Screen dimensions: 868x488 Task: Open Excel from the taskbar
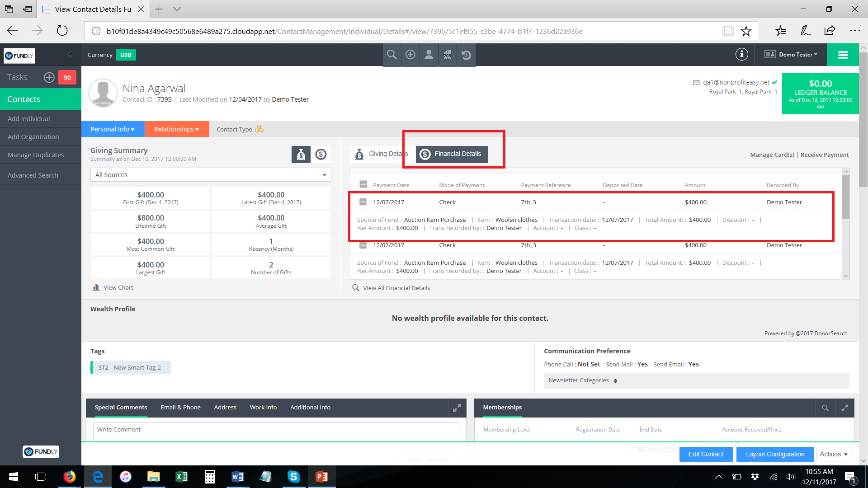[x=181, y=477]
